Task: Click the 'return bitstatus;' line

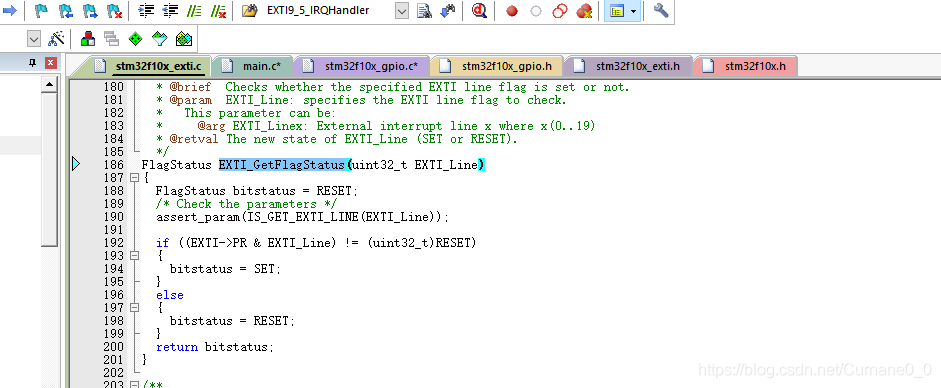Action: coord(215,347)
